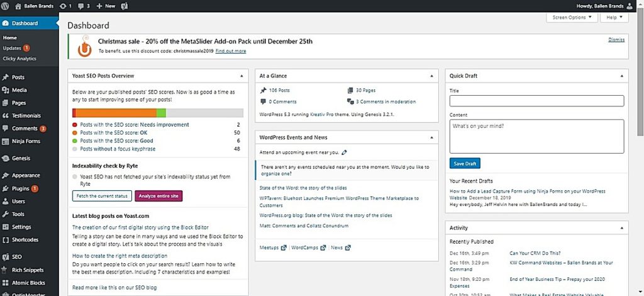
Task: Collapse the Activity panel
Action: coord(621,228)
